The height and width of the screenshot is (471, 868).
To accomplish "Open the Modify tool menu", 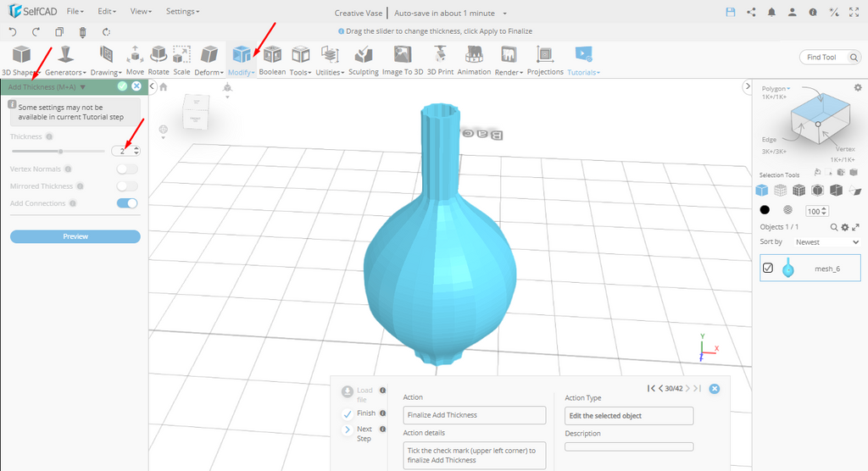I will [x=242, y=61].
